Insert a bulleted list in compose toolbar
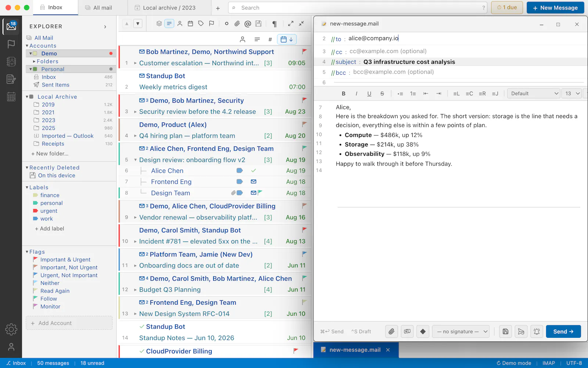 400,93
